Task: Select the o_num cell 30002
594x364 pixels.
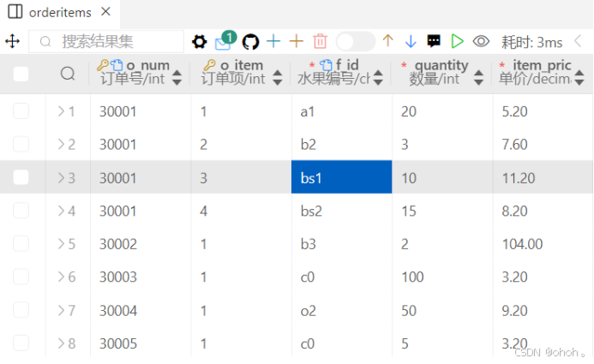Action: [x=141, y=244]
